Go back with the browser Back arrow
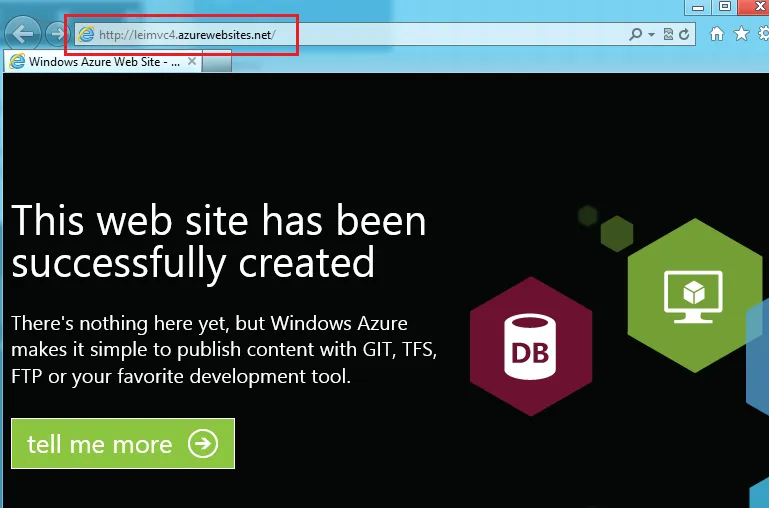Image resolution: width=769 pixels, height=508 pixels. coord(23,34)
